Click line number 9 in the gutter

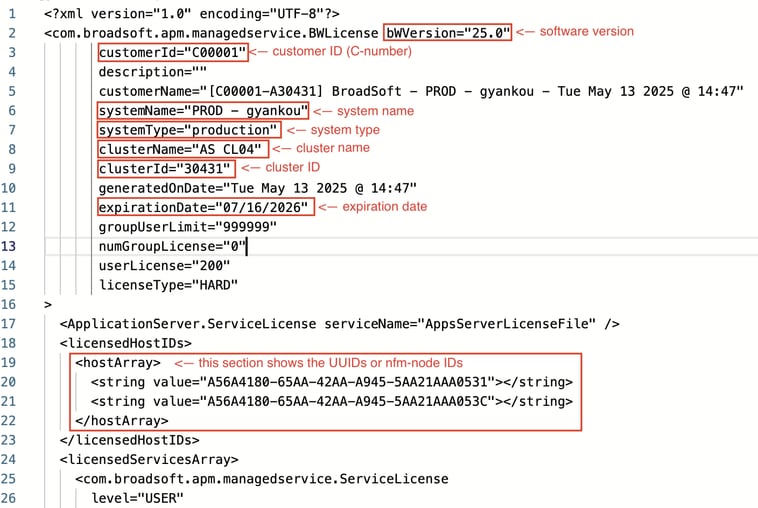tap(12, 169)
